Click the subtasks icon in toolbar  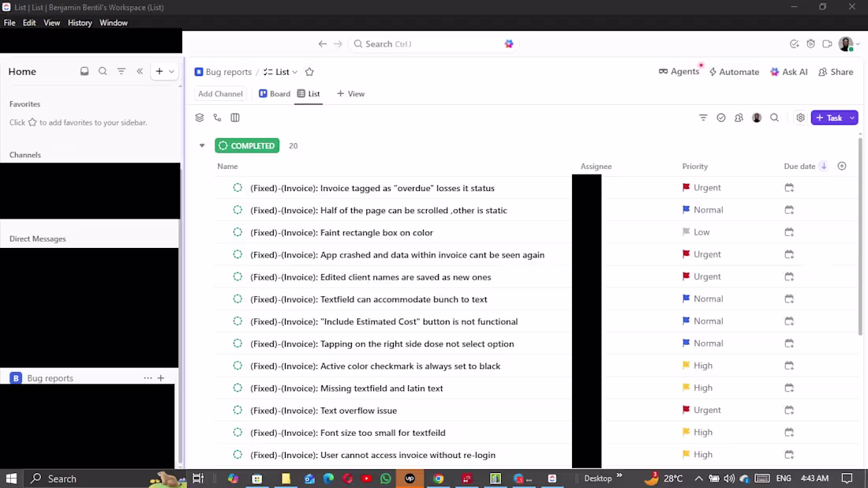pyautogui.click(x=217, y=118)
